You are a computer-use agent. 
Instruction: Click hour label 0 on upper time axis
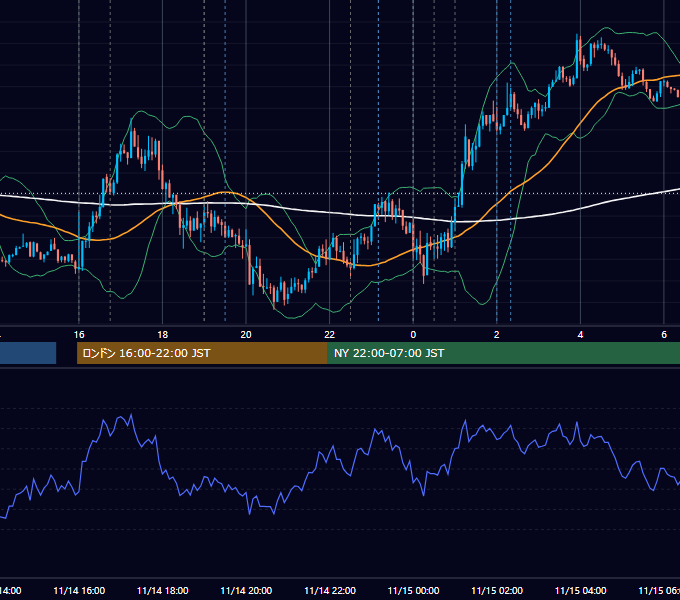[413, 335]
